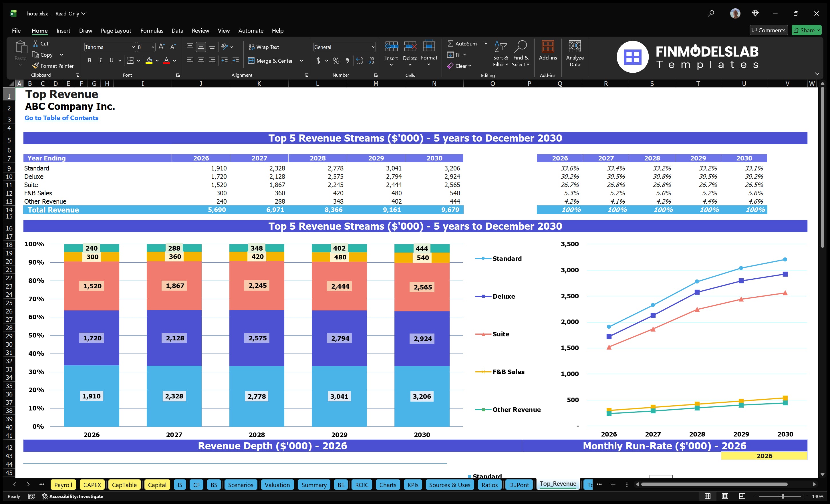Viewport: 830px width, 504px height.
Task: Apply the Percent number style
Action: click(x=336, y=61)
